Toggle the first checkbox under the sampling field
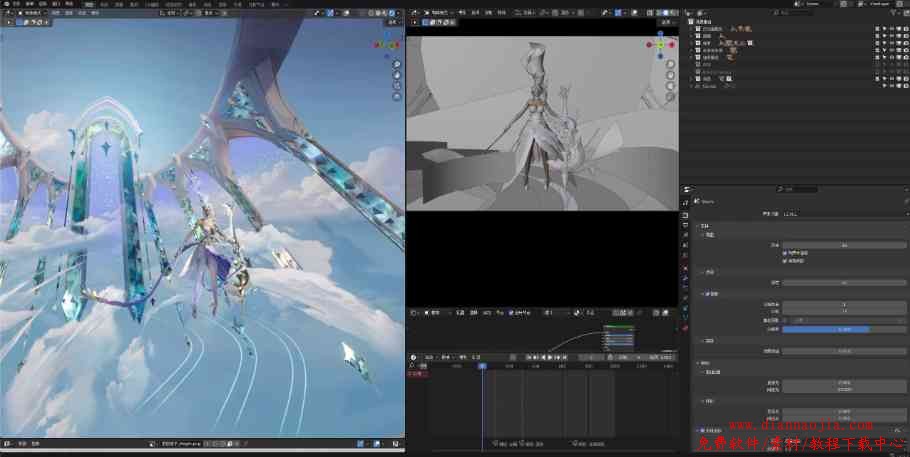This screenshot has height=457, width=910. [785, 253]
